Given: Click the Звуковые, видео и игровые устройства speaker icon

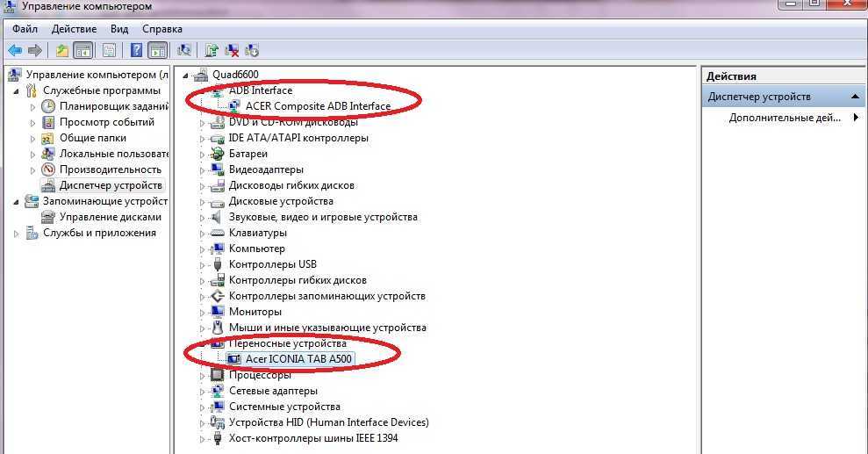Looking at the screenshot, I should 218,217.
